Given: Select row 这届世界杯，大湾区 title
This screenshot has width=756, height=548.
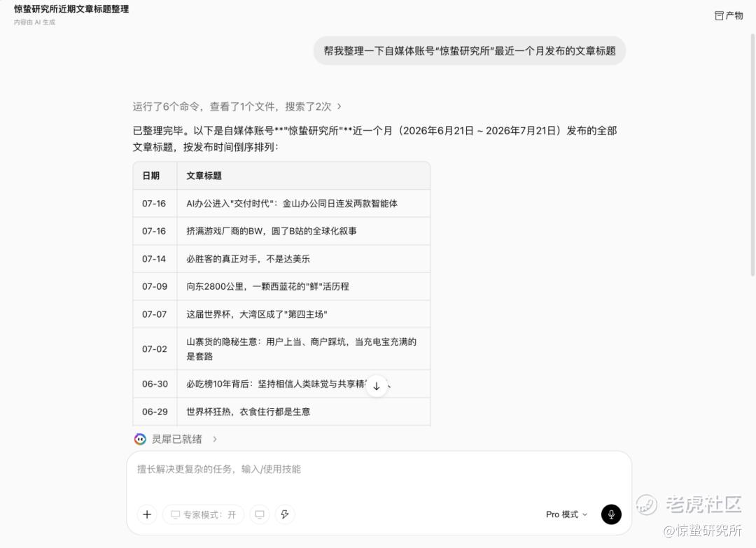Looking at the screenshot, I should 256,314.
